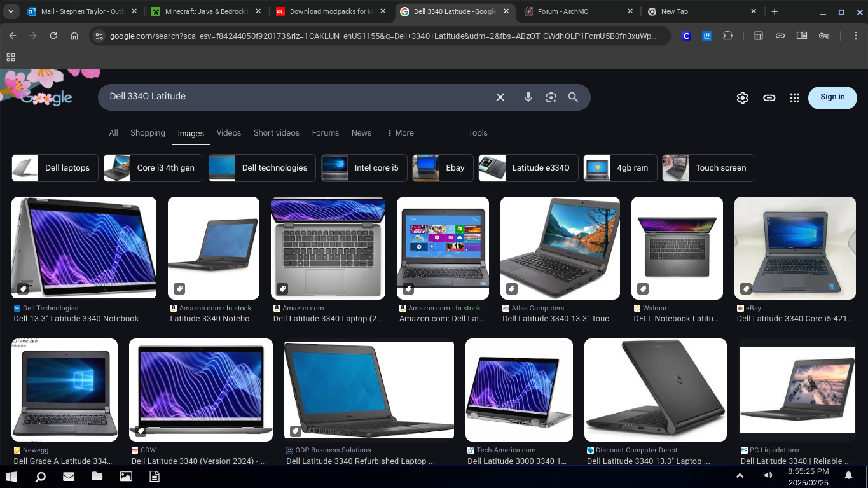Click the Google search input field
Image resolution: width=868 pixels, height=488 pixels.
(x=299, y=97)
